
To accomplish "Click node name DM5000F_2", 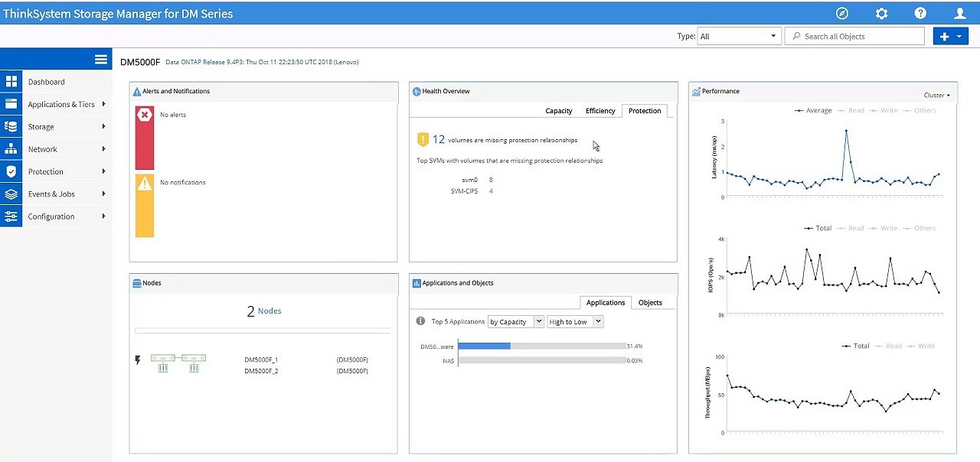I will coord(261,371).
